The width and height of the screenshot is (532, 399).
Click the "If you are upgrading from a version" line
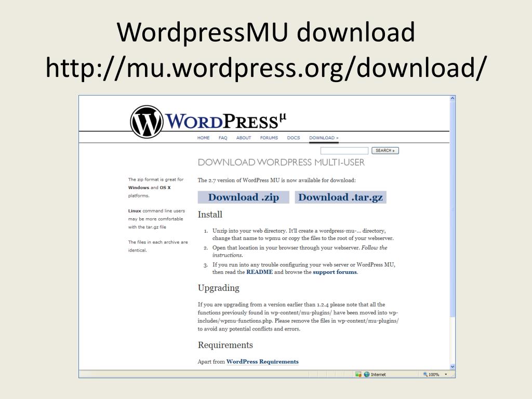click(x=291, y=304)
